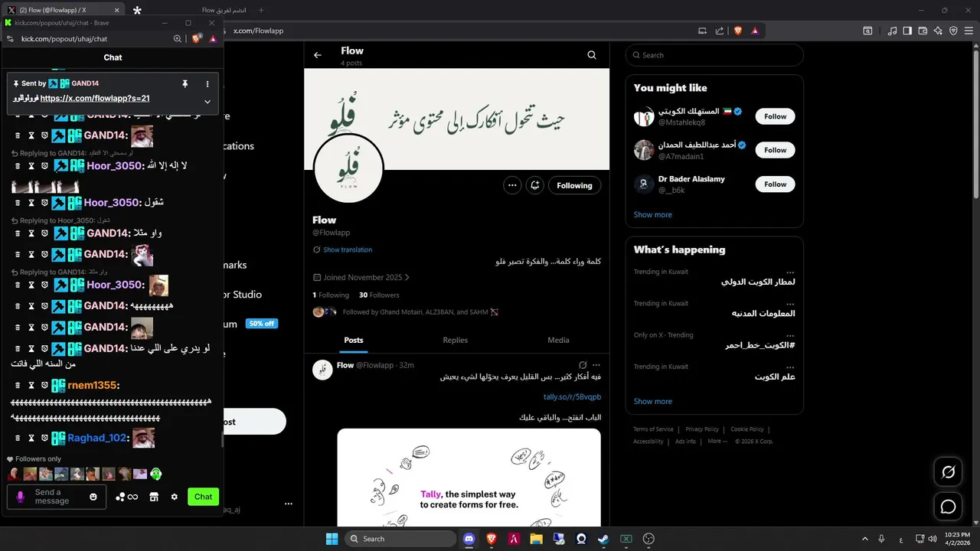This screenshot has height=551, width=980.
Task: Open the لمطار الكويت الدولي trend
Action: pyautogui.click(x=758, y=282)
